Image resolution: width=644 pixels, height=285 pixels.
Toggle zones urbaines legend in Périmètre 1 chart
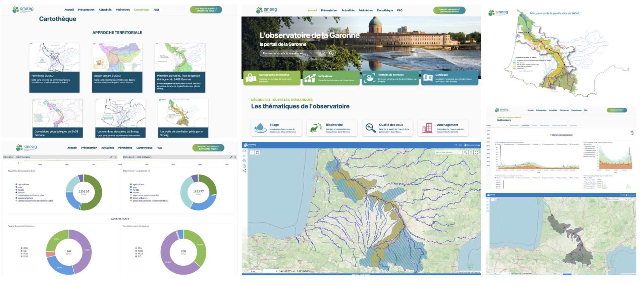[x=24, y=198]
